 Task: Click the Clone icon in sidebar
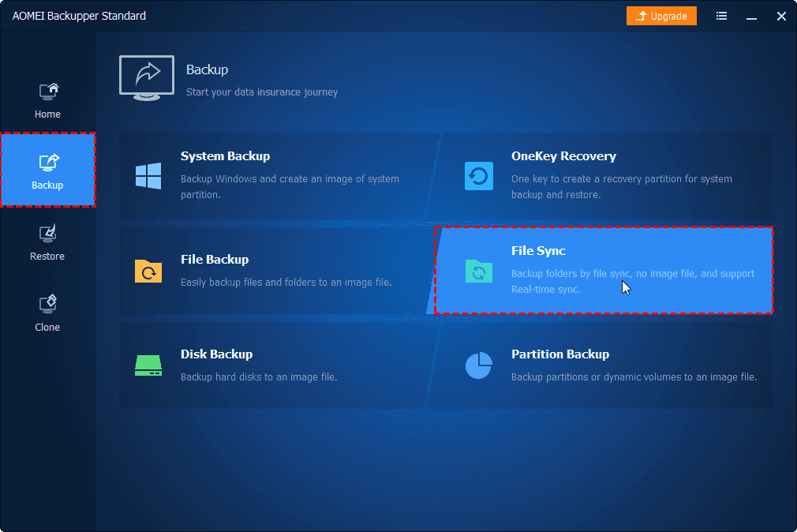(48, 304)
